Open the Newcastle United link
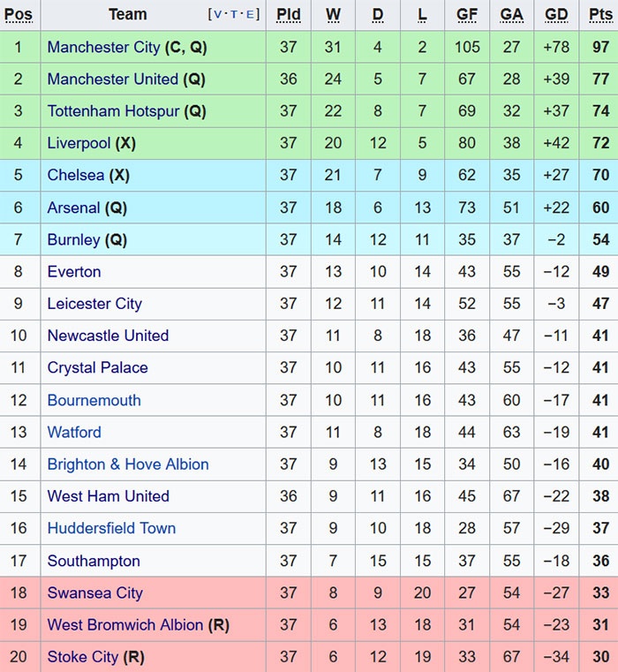 108,336
